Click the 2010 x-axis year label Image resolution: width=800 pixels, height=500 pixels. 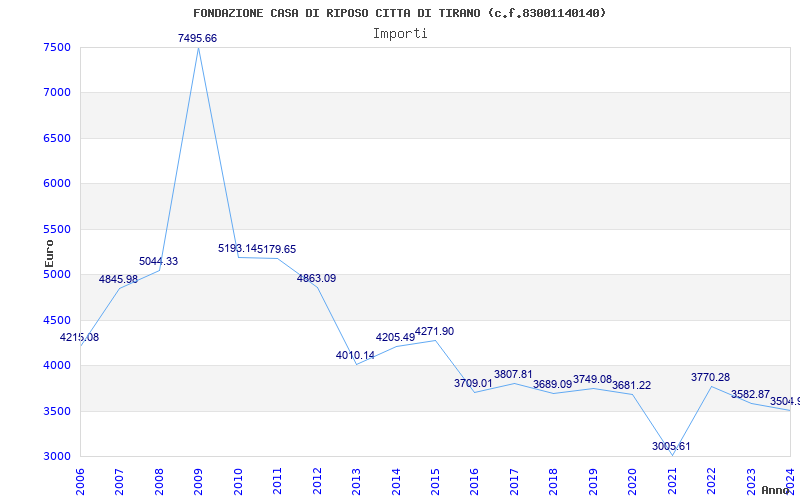point(238,481)
